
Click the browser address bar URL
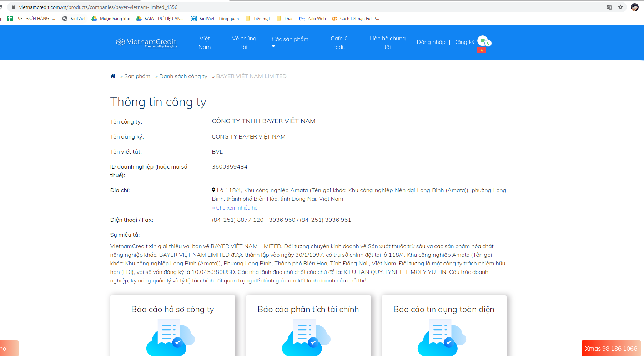click(98, 7)
